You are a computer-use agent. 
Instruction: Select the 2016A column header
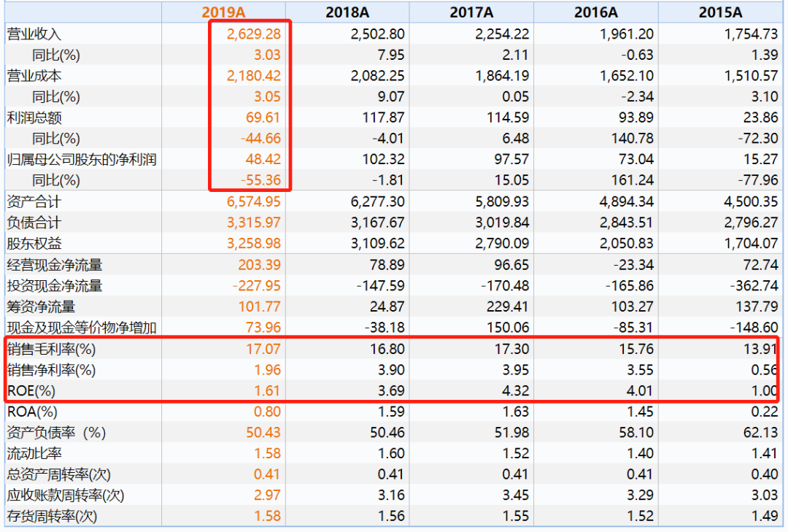click(x=595, y=12)
